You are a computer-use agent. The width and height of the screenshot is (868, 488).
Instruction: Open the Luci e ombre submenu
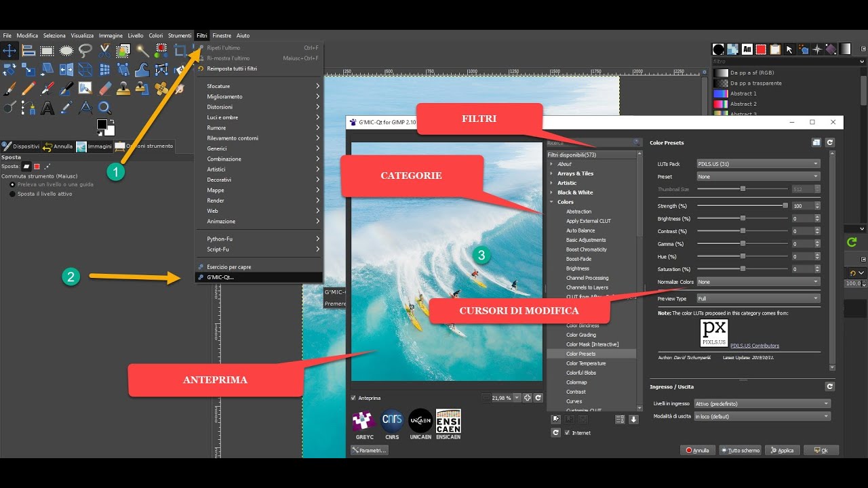point(259,117)
